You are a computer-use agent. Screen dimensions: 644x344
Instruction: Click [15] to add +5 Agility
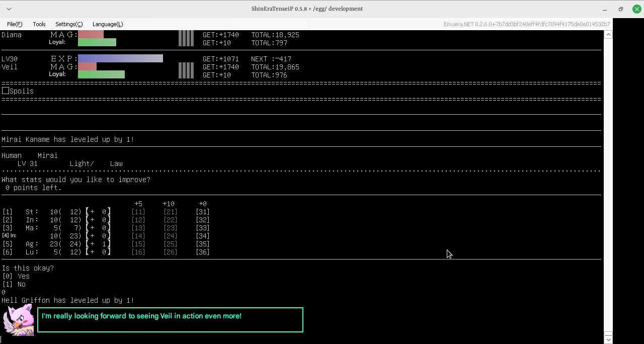point(138,244)
